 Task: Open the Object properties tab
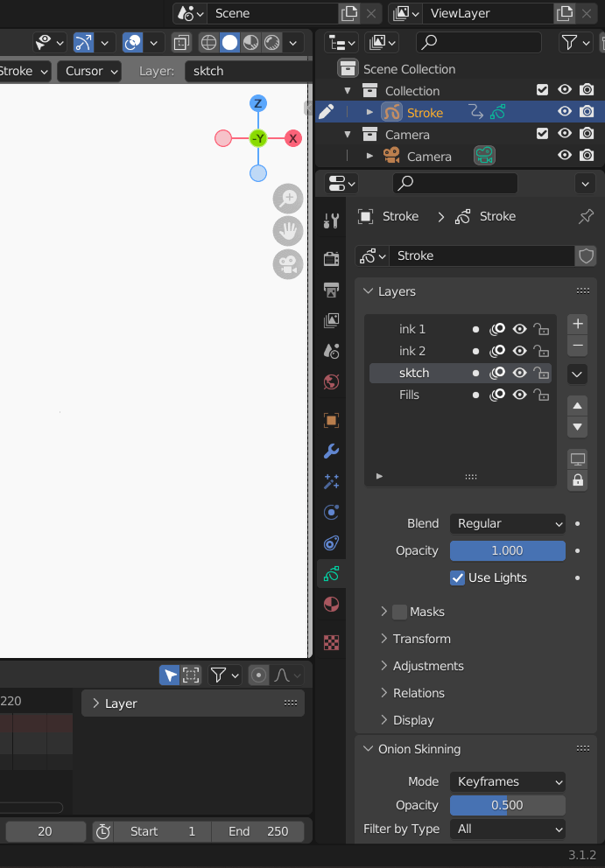pyautogui.click(x=331, y=421)
